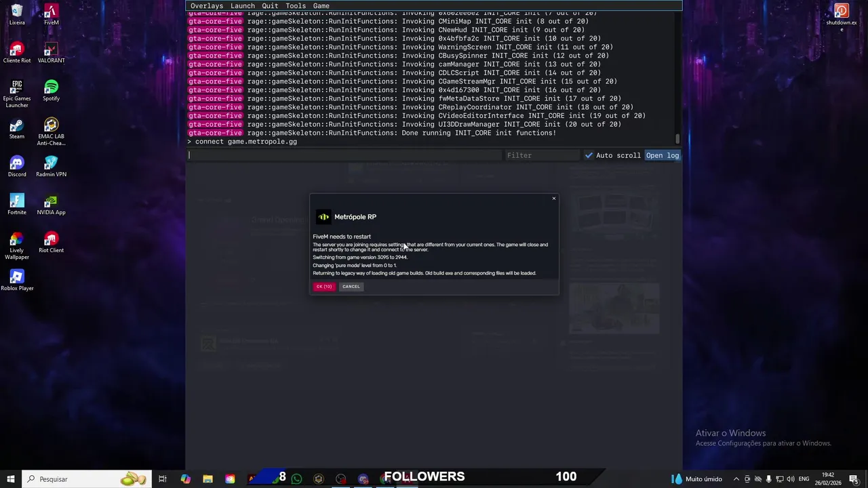
Task: Open the Muito úmido weather widget
Action: (696, 479)
